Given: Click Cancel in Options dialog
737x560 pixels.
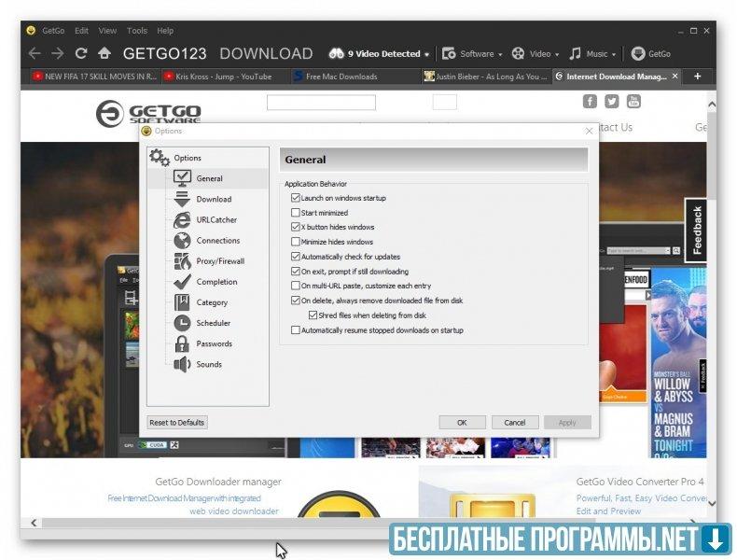Looking at the screenshot, I should click(515, 422).
